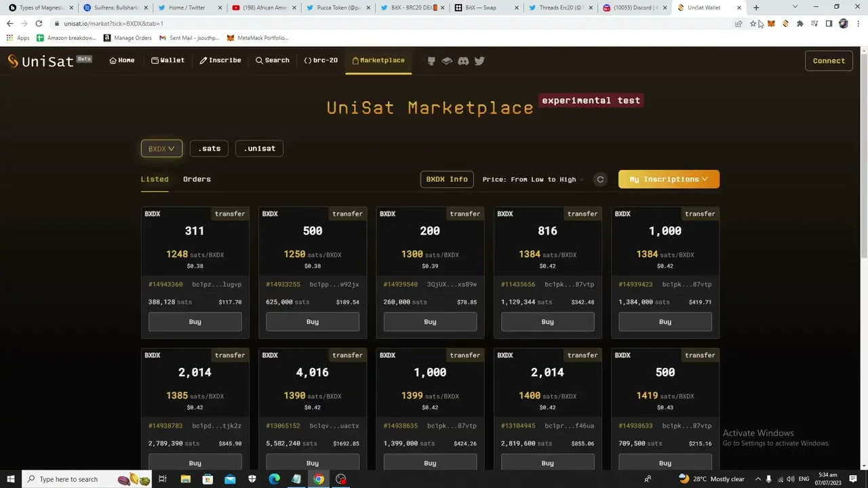Open the Amazon breakdown bookmark
Screen dimensions: 868x488
click(x=66, y=38)
